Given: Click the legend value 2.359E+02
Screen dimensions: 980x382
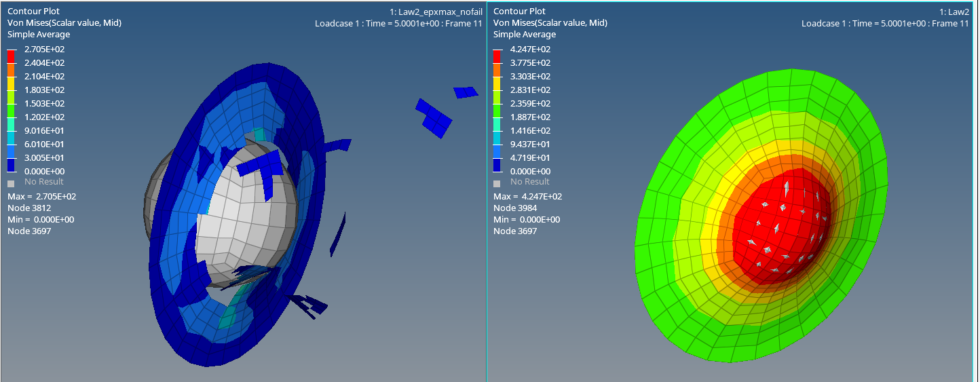Looking at the screenshot, I should 530,103.
